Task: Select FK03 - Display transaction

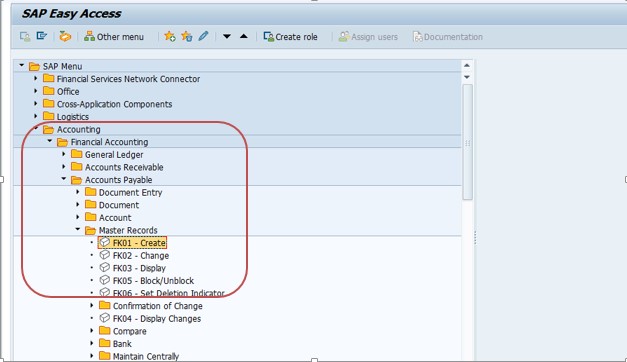Action: [x=139, y=268]
